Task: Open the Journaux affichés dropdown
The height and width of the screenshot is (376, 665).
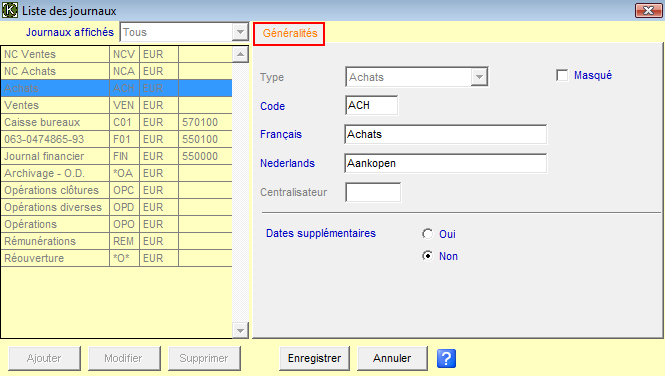Action: click(x=240, y=32)
